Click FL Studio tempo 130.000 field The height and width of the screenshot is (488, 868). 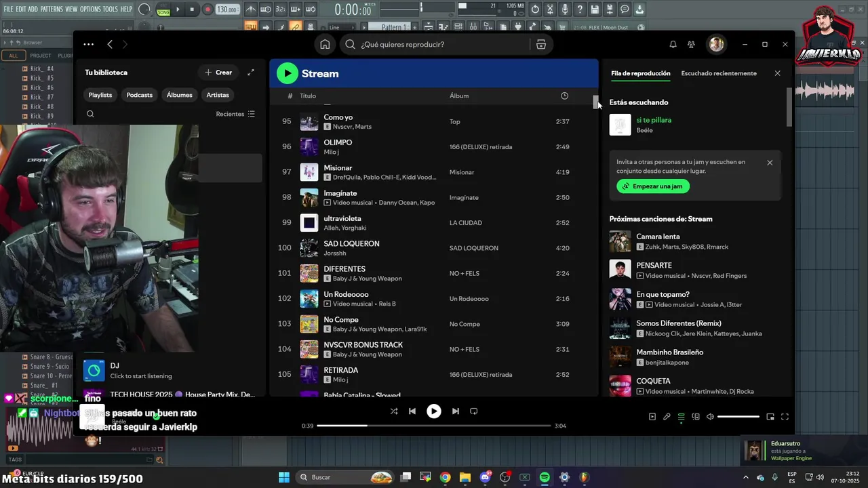[x=227, y=9]
